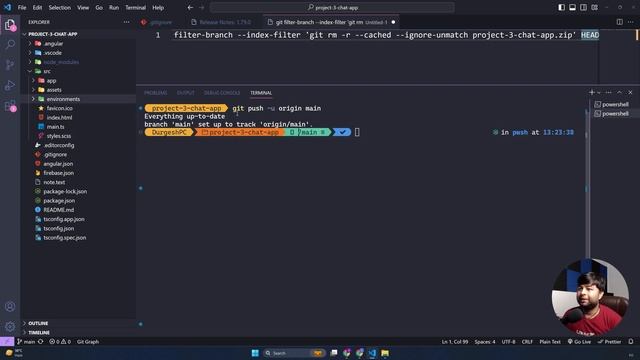640x360 pixels.
Task: Split the editor right
Action: (619, 22)
